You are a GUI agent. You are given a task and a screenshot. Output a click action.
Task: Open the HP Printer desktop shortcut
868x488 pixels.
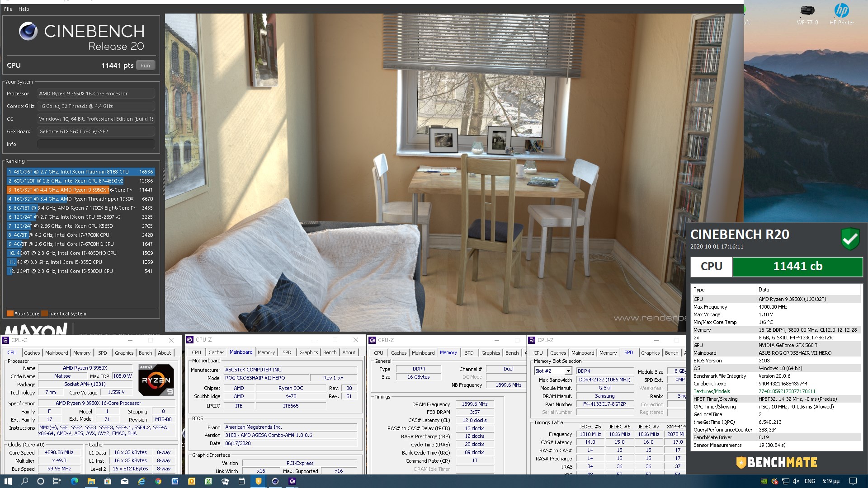click(841, 14)
